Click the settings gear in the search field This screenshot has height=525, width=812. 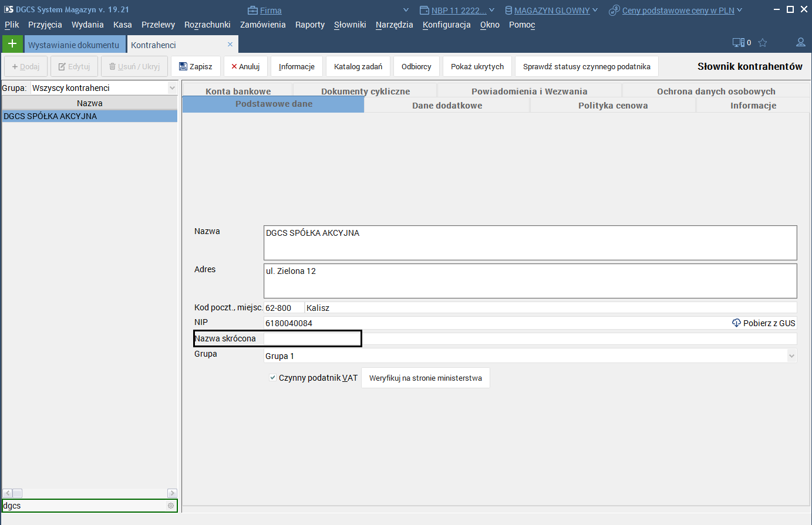pos(171,506)
